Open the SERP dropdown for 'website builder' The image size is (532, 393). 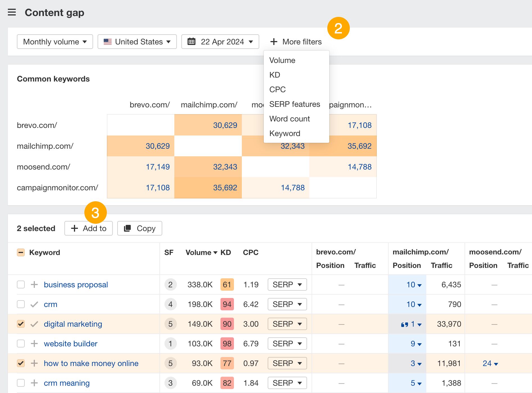[287, 344]
